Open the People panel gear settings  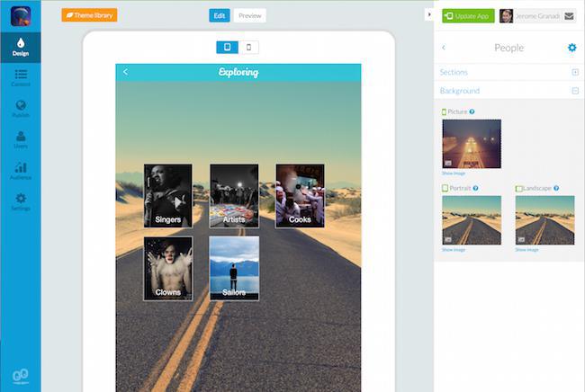click(572, 48)
